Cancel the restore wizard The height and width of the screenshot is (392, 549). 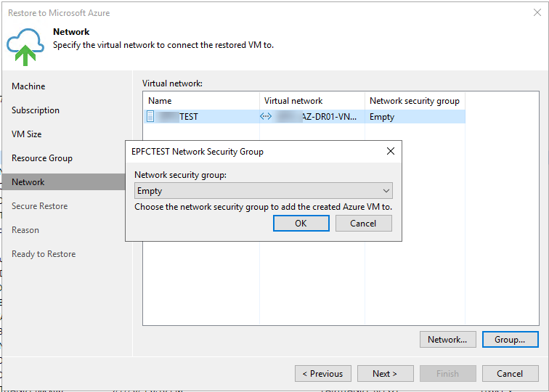[x=510, y=374]
